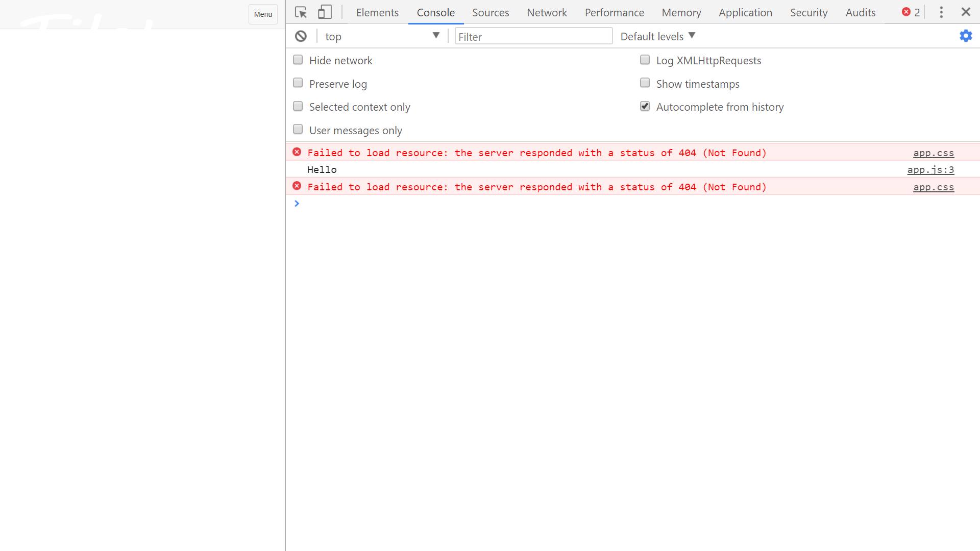This screenshot has height=551, width=980.
Task: Click the second error row's red icon
Action: coord(297,186)
